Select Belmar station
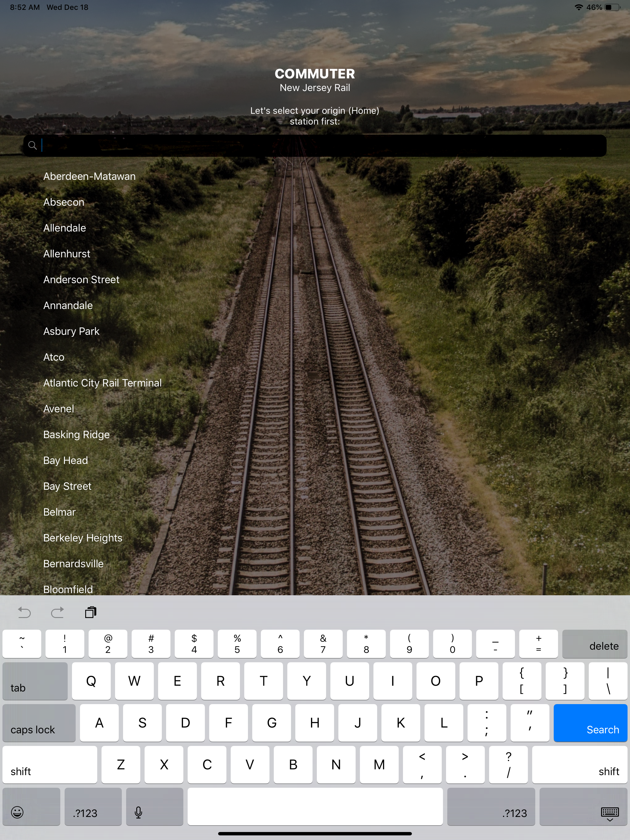Viewport: 630px width, 840px height. click(x=59, y=512)
